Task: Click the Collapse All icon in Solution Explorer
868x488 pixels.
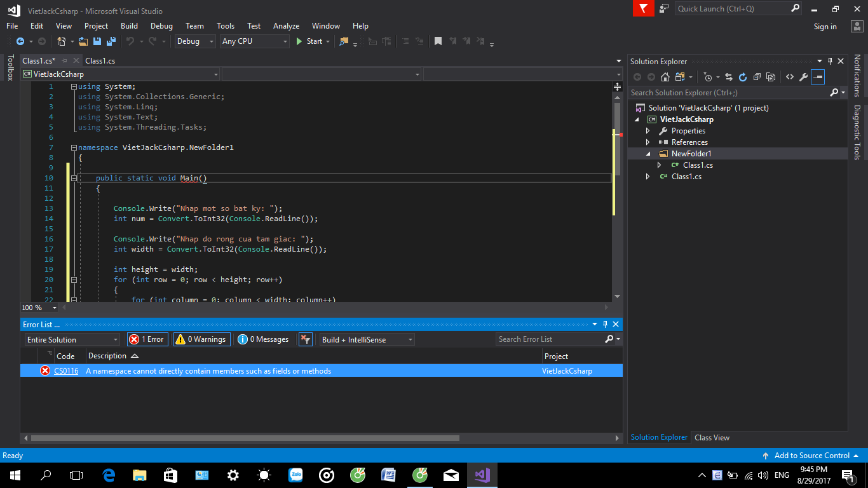Action: pos(756,77)
